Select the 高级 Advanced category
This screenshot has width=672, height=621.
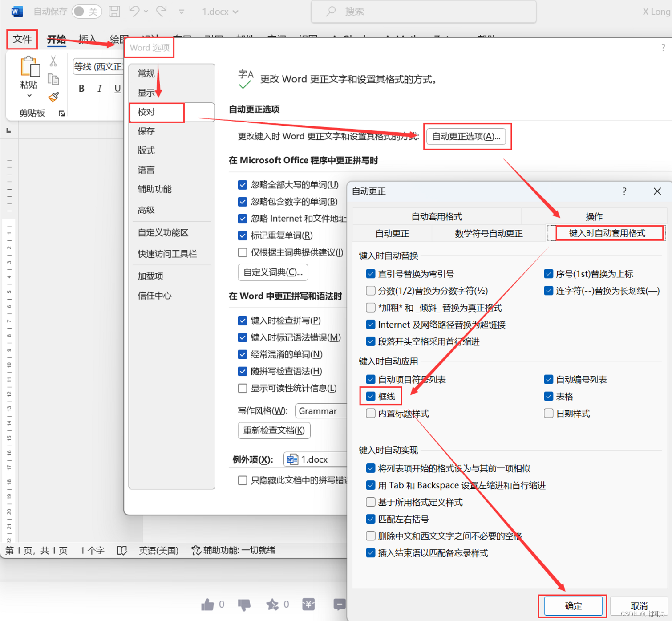tap(172, 210)
